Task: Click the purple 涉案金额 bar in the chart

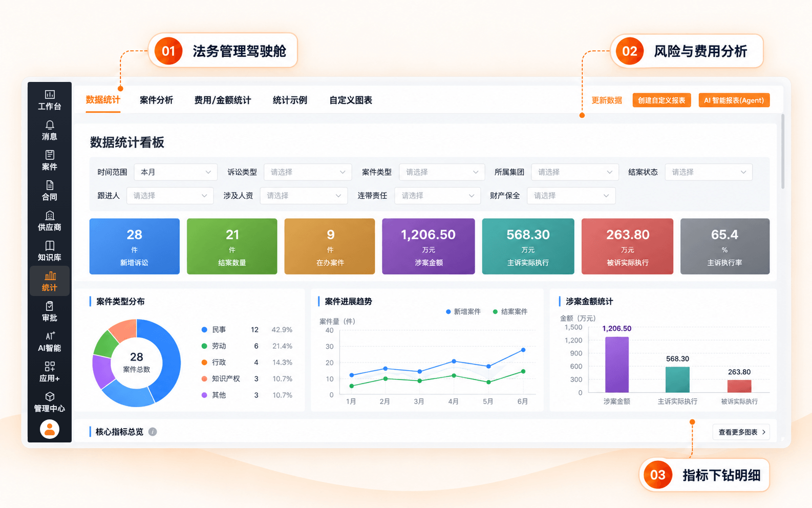Action: coord(617,365)
